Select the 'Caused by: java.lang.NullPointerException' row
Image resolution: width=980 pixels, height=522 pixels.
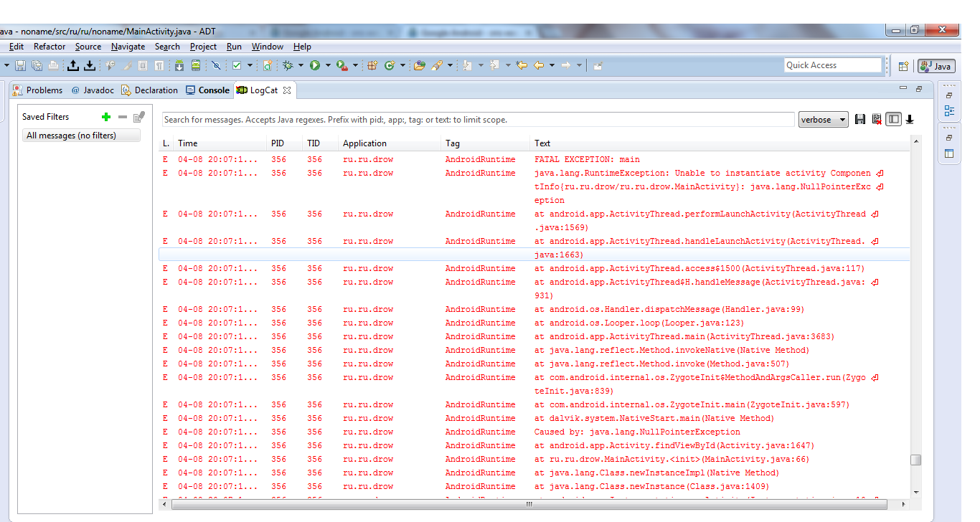pos(534,432)
